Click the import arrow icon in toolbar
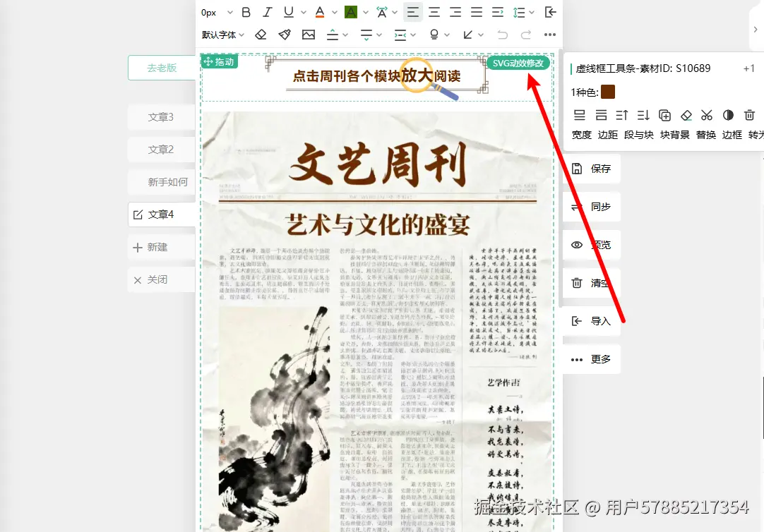The image size is (764, 532). (550, 12)
